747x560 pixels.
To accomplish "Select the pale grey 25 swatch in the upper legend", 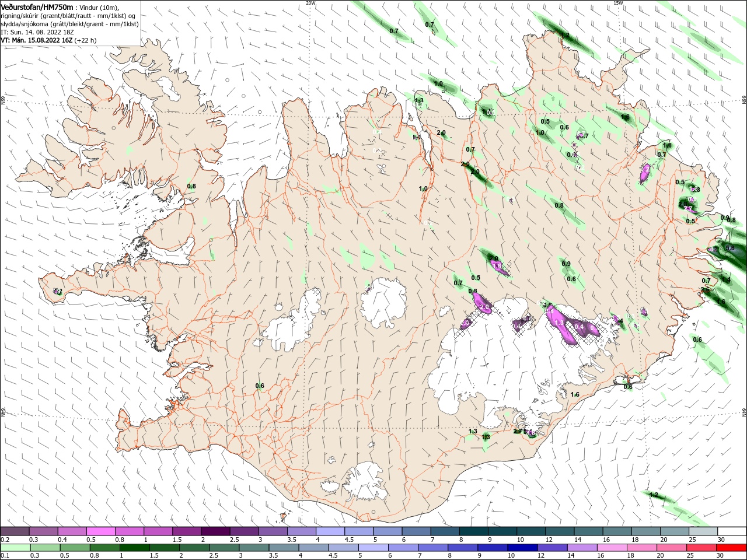I will (x=702, y=531).
